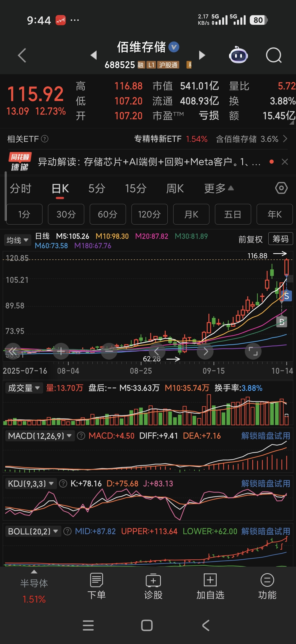Viewport: 296px width, 644px height.
Task: Open the MACD indicator help icon
Action: 81,436
